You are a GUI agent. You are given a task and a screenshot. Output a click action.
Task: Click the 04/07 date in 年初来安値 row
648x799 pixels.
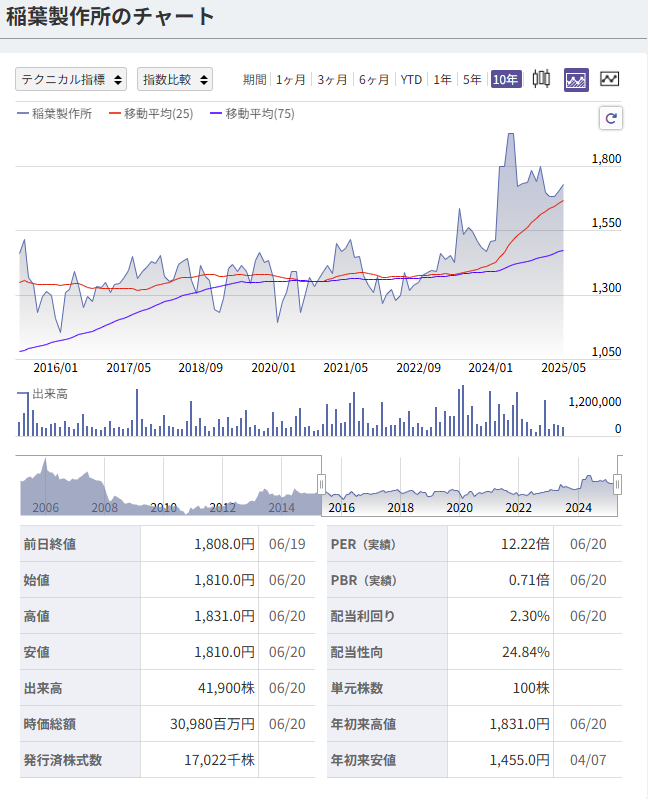point(588,760)
